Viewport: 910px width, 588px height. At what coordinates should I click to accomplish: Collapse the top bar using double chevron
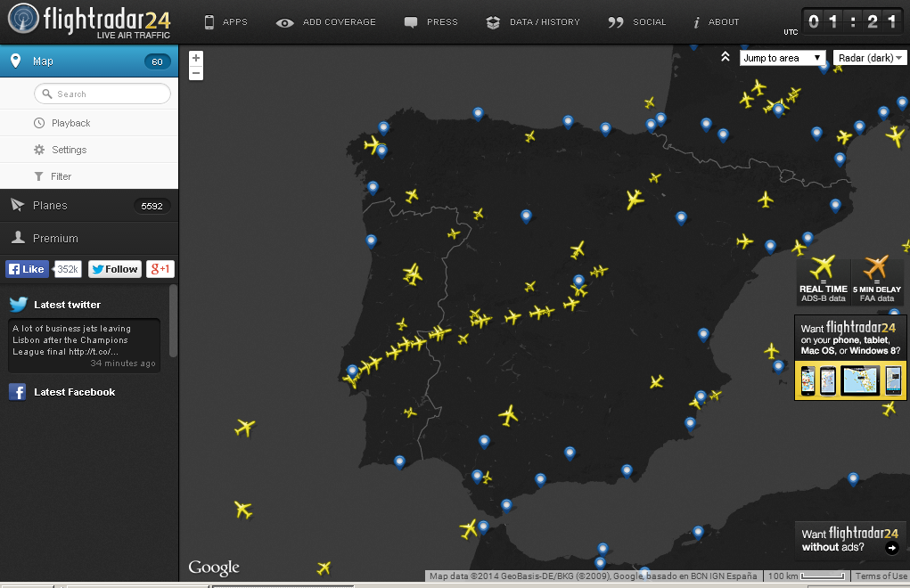coord(726,57)
